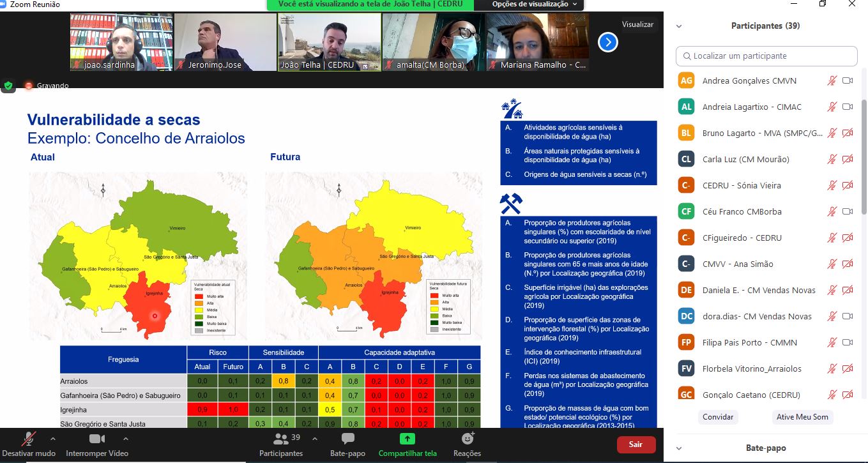Screen dimensions: 868x463
Task: Click muted mic icon for Céu Franco CMBorba
Action: pos(832,211)
